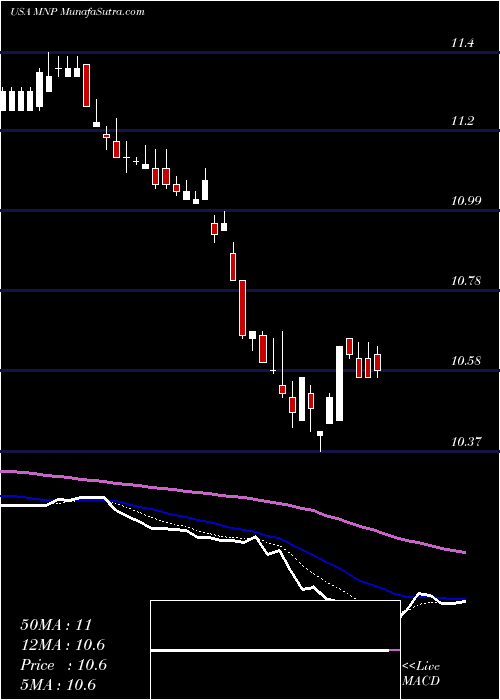500x700 pixels.
Task: Click the 11.4 price axis label
Action: pos(462,43)
